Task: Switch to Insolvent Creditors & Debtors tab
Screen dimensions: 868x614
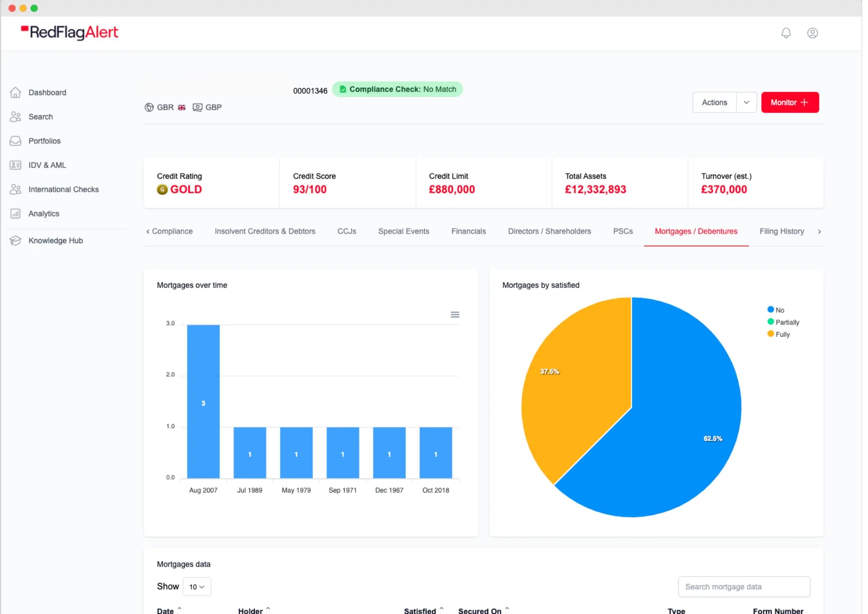Action: point(265,231)
